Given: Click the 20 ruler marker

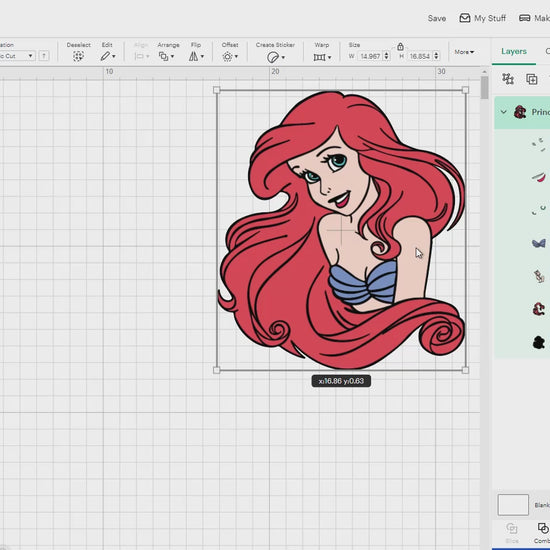Looking at the screenshot, I should 275,72.
